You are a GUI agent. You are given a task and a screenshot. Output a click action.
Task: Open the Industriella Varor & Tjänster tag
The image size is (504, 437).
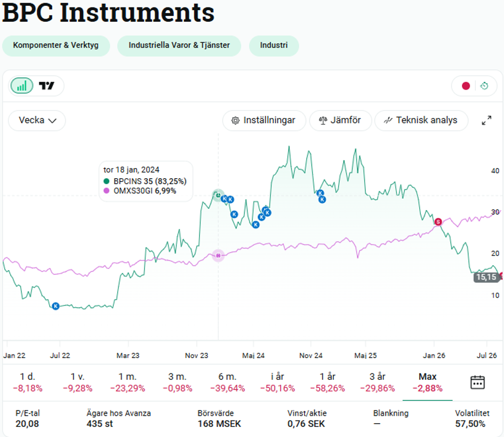[x=179, y=45]
